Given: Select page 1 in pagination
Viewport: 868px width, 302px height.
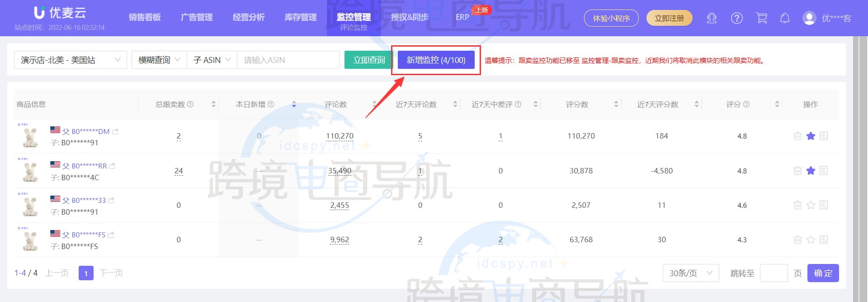Looking at the screenshot, I should (x=86, y=273).
